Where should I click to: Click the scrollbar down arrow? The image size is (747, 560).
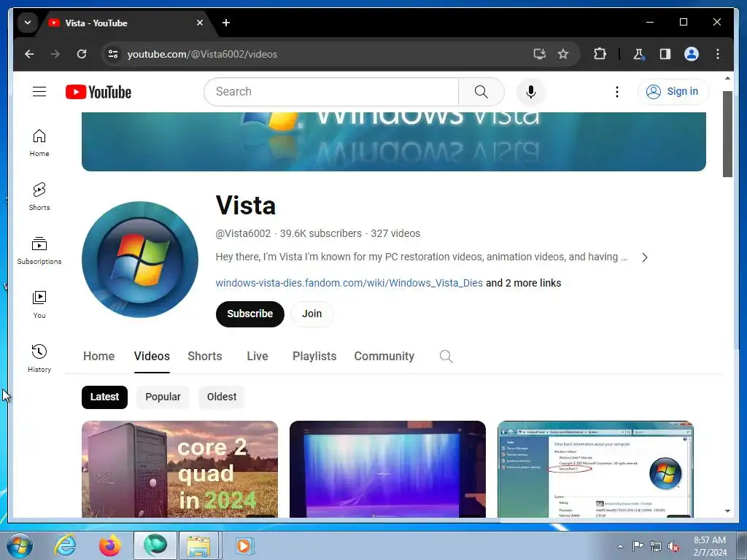click(x=727, y=511)
